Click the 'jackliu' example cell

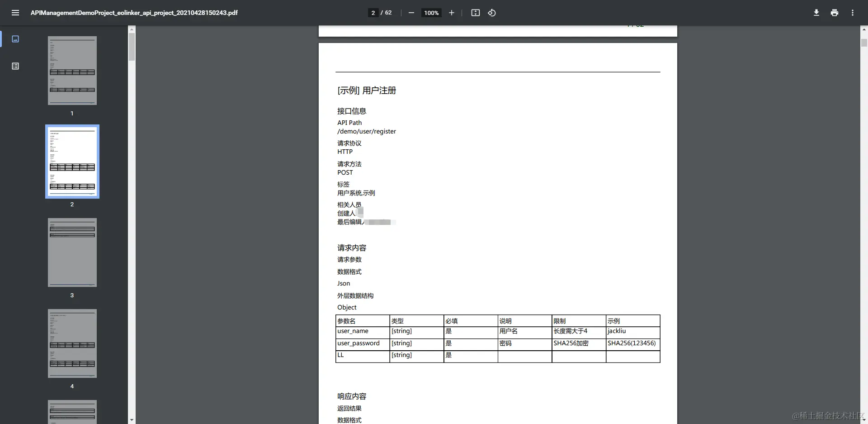633,333
